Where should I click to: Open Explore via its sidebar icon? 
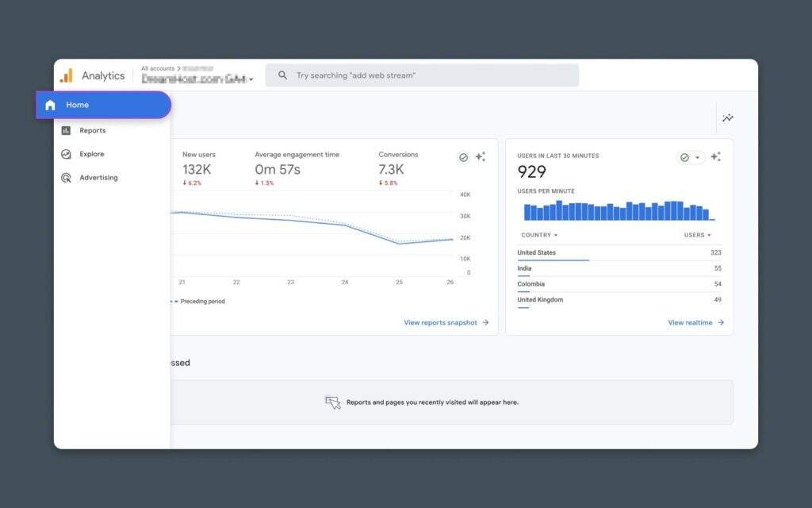tap(66, 154)
